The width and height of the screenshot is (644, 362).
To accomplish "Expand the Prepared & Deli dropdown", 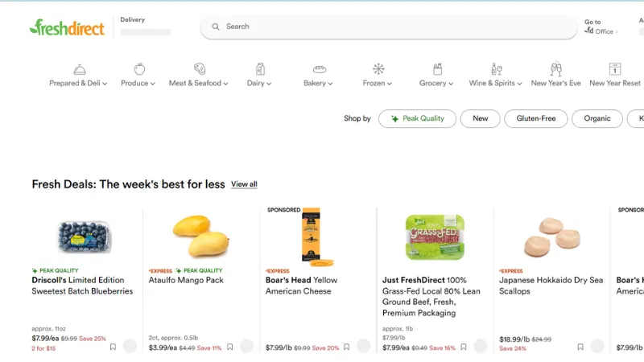I will 78,84.
